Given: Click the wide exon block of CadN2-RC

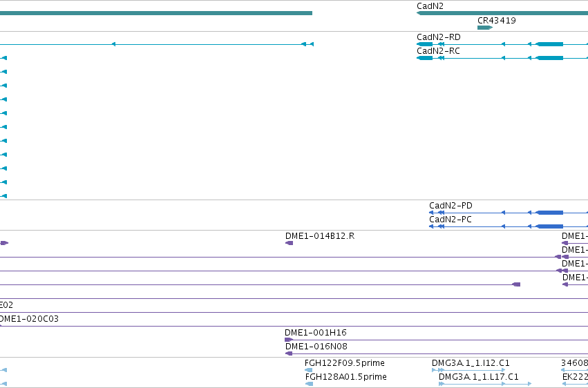Looking at the screenshot, I should click(549, 58).
